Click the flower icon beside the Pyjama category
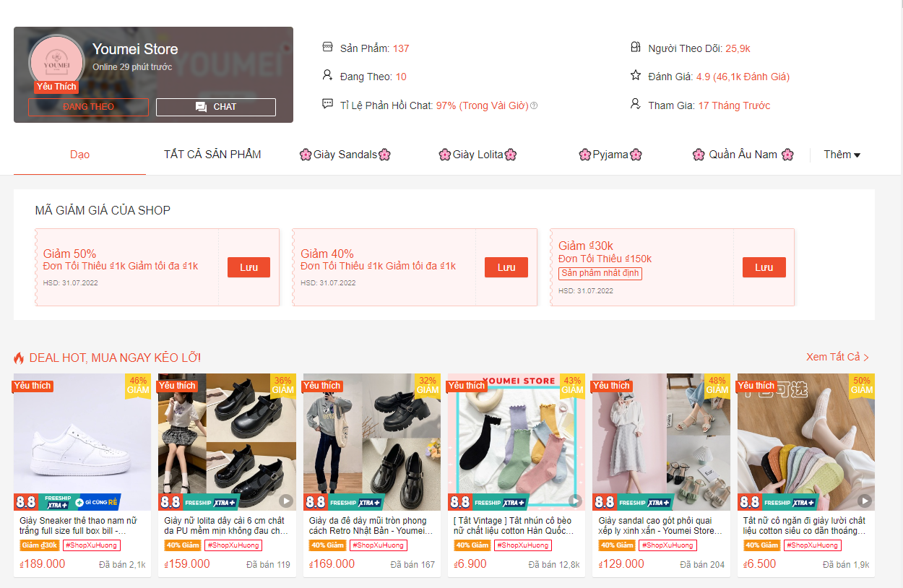 tap(584, 155)
